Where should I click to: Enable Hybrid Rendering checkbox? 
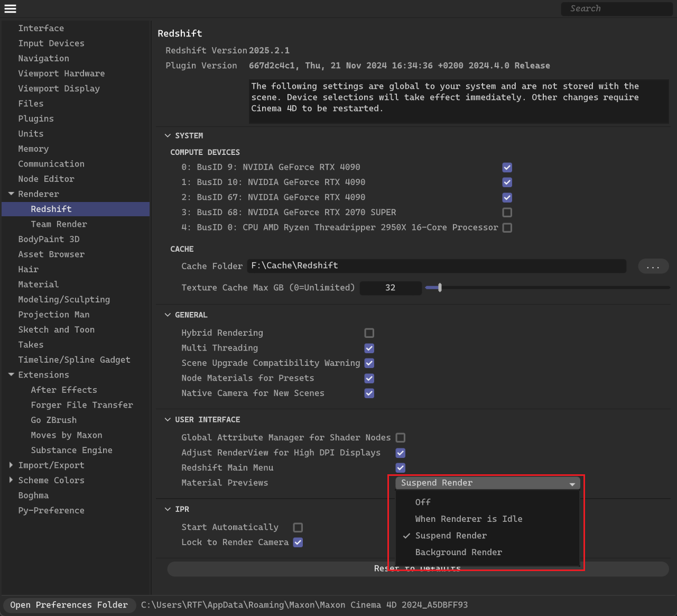369,333
